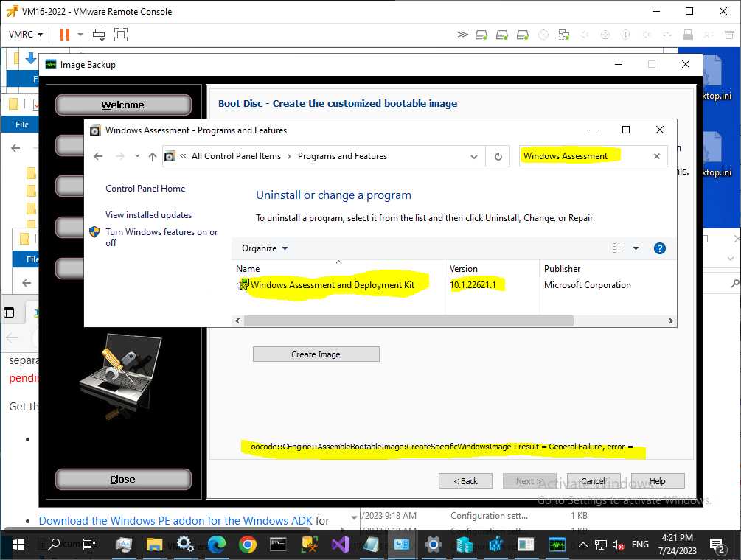The width and height of the screenshot is (741, 560).
Task: Select Windows Assessment and Deployment Kit entry
Action: [333, 285]
